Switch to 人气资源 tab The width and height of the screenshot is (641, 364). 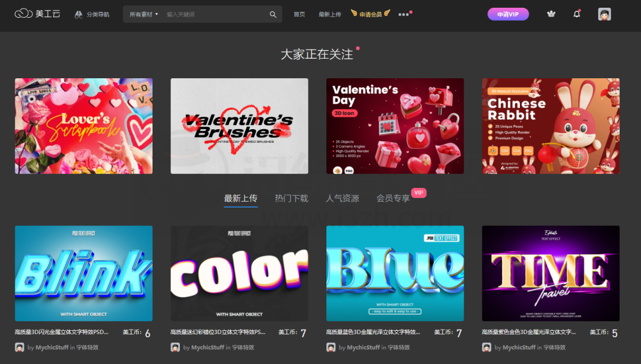click(342, 198)
